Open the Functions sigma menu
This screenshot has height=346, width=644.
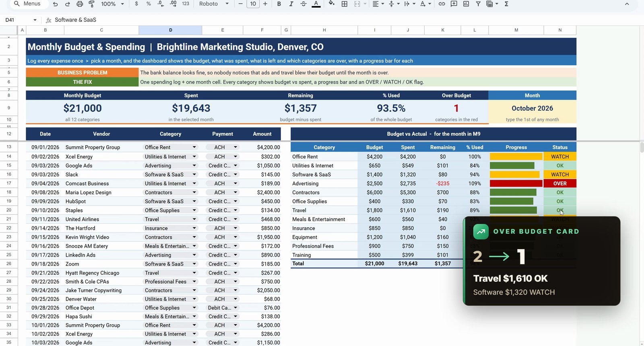coord(506,4)
